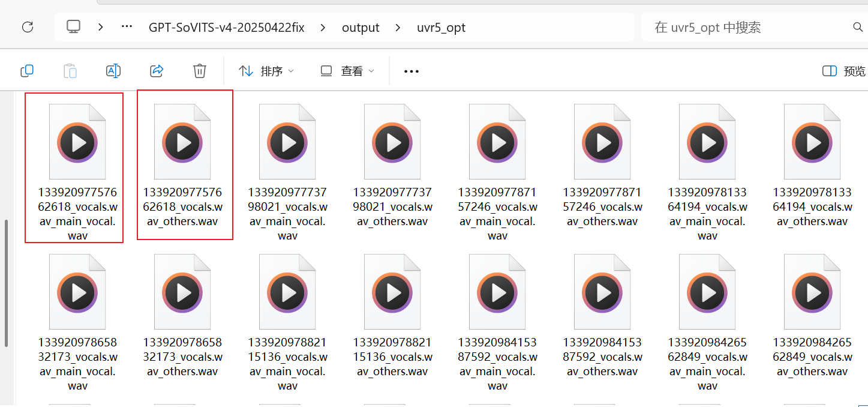Select file 13392097773798021_vocals.wav_main_vocal.wav
Screen dimensions: 868x407
click(287, 172)
